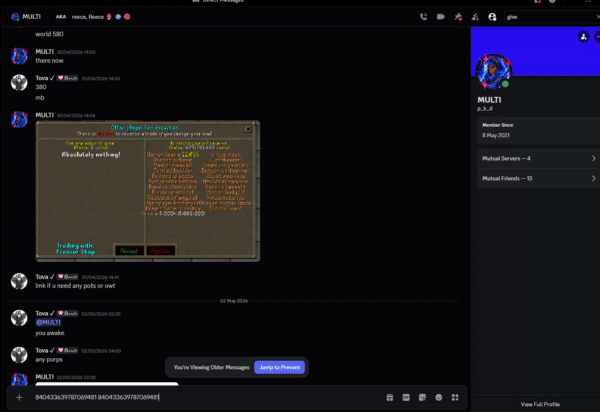Image resolution: width=600 pixels, height=412 pixels.
Task: Click the friend action icon on profile banner
Action: pos(584,37)
